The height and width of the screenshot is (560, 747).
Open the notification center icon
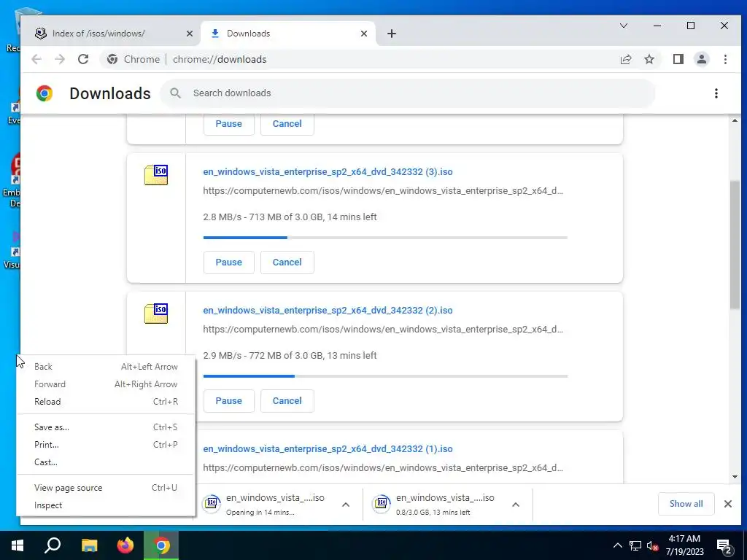coord(724,546)
